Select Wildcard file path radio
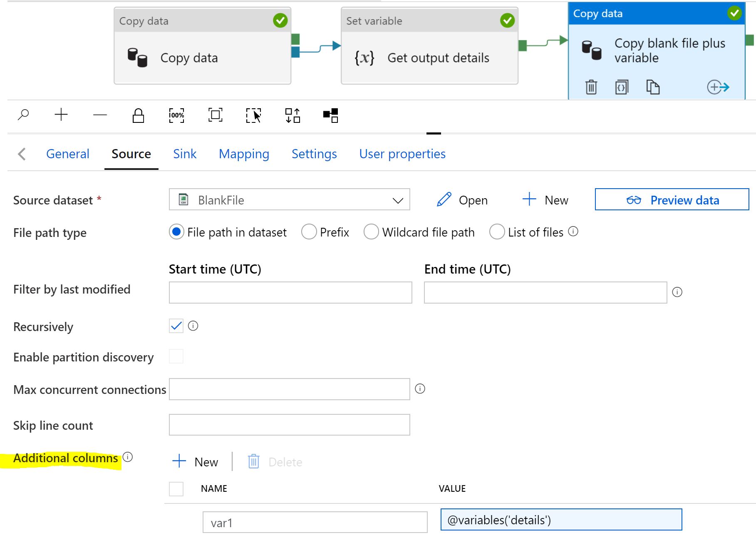 371,232
